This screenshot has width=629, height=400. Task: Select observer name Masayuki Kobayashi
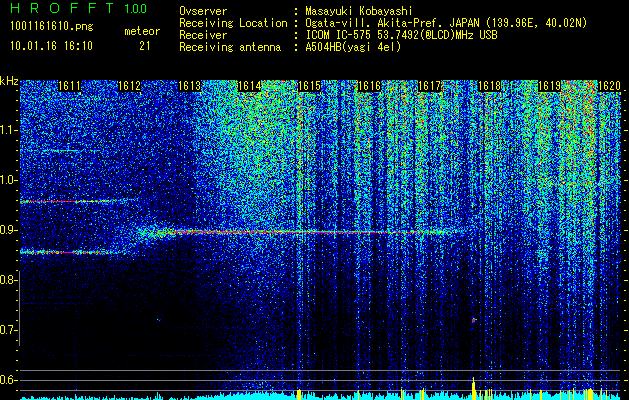click(x=359, y=11)
